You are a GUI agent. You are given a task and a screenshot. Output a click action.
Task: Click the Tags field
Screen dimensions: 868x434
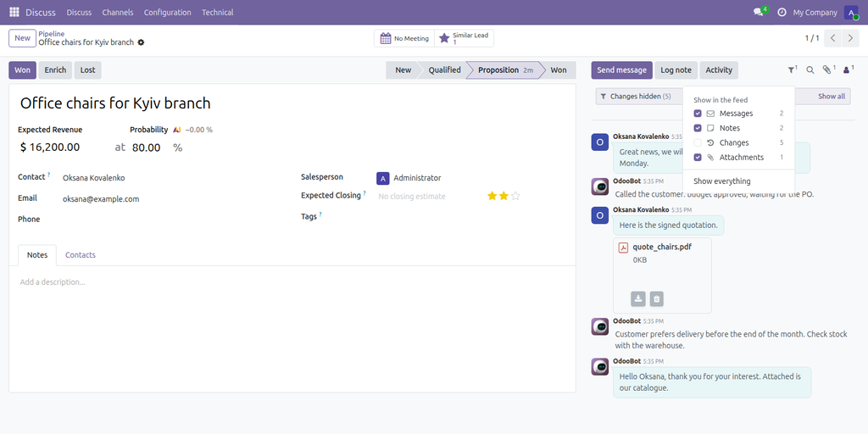470,216
